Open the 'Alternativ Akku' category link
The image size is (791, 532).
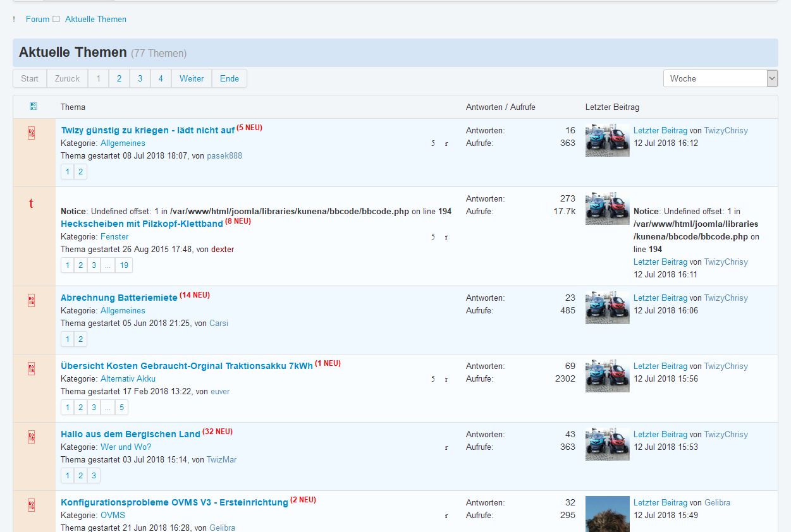(128, 379)
